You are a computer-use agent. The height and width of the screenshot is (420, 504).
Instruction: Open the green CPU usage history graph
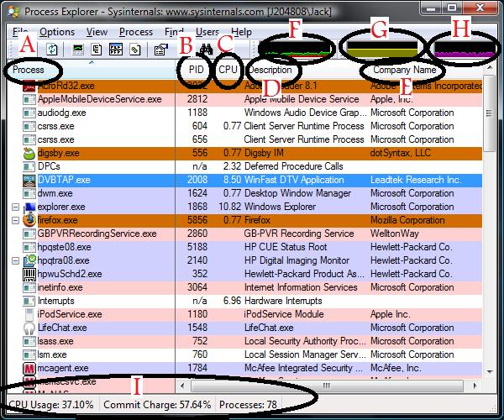click(297, 50)
